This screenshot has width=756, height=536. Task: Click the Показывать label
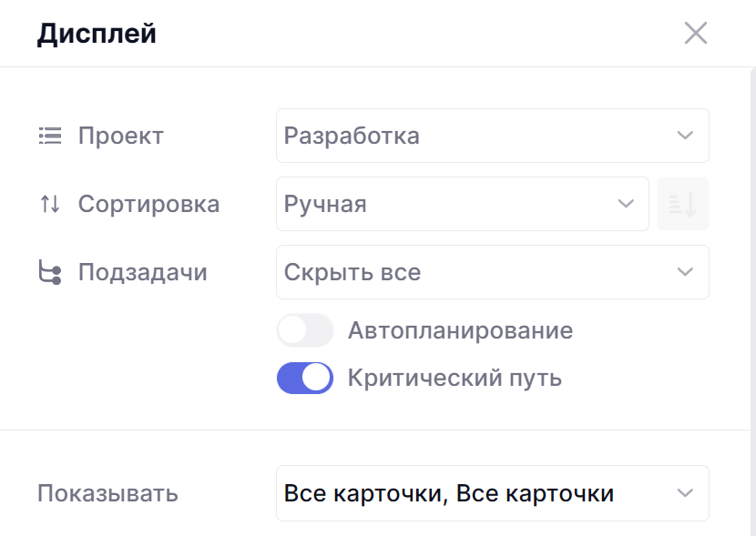tap(107, 493)
